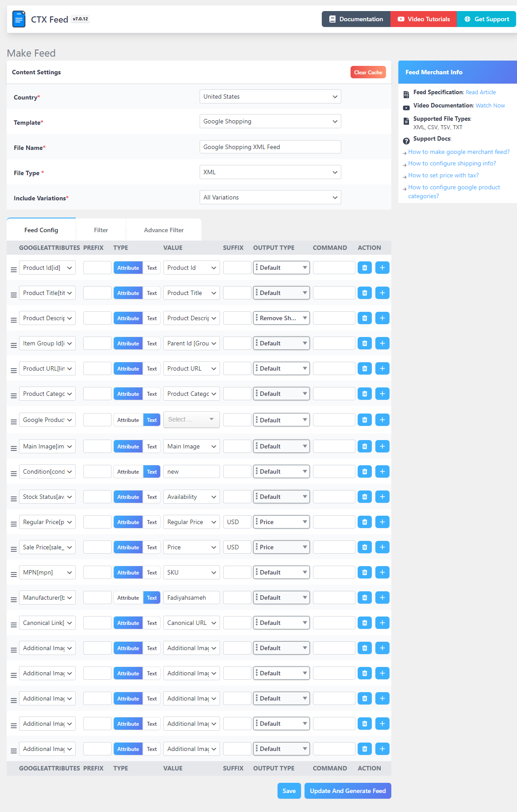
Task: Add a row after Product Title row
Action: click(382, 293)
